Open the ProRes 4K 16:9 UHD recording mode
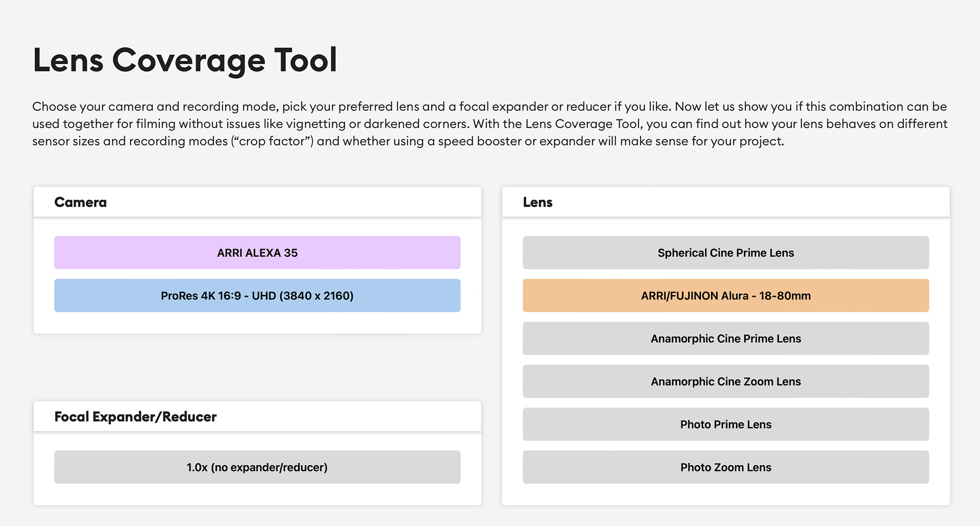Image resolution: width=980 pixels, height=526 pixels. pyautogui.click(x=257, y=295)
